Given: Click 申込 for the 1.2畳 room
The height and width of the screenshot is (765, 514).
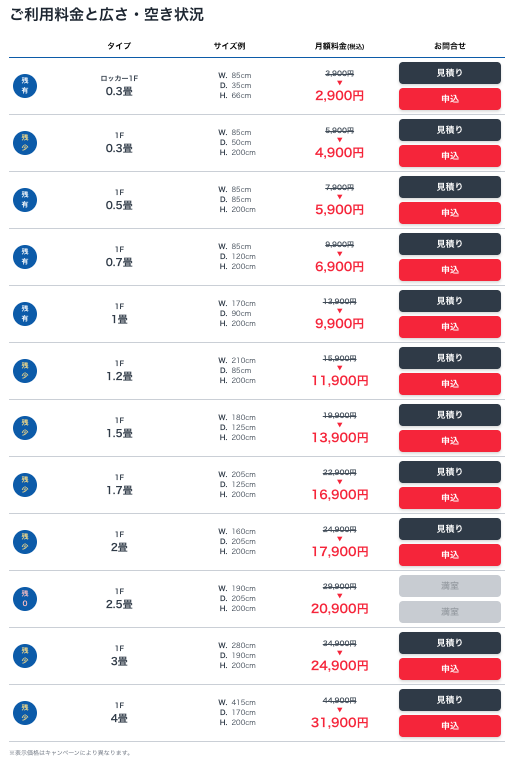Looking at the screenshot, I should coord(450,384).
